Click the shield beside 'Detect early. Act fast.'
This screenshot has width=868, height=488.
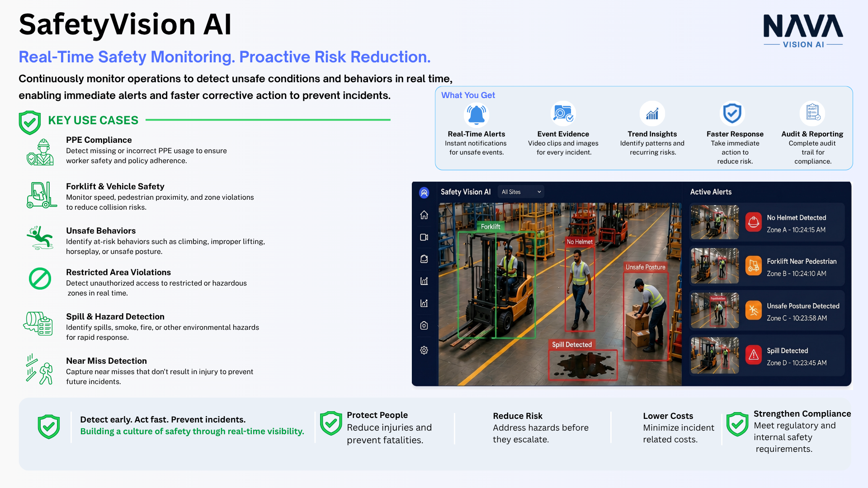49,427
